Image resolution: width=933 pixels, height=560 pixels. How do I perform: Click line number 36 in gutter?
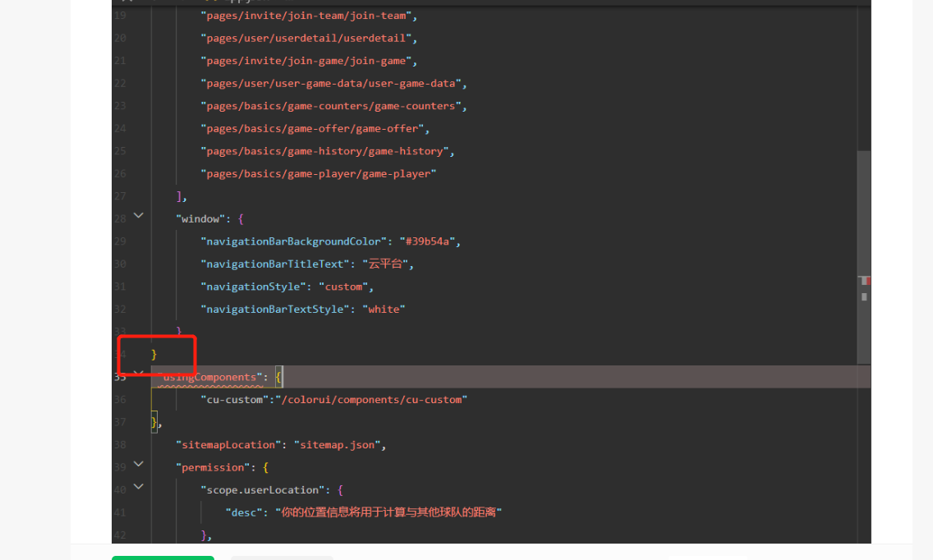click(120, 400)
